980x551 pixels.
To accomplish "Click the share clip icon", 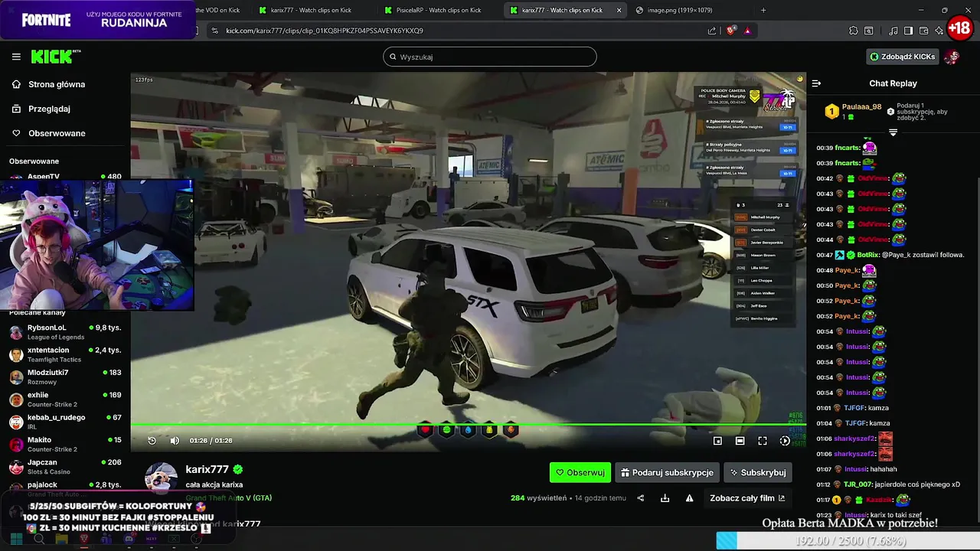I will [x=641, y=498].
